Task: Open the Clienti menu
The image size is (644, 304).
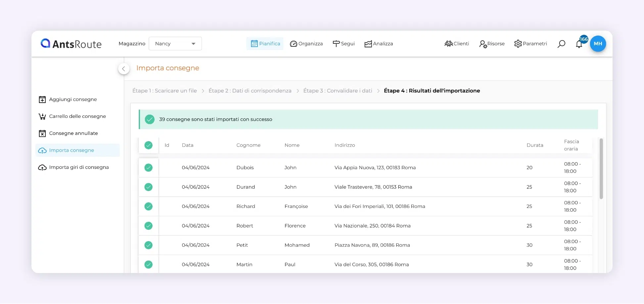Action: pos(457,44)
